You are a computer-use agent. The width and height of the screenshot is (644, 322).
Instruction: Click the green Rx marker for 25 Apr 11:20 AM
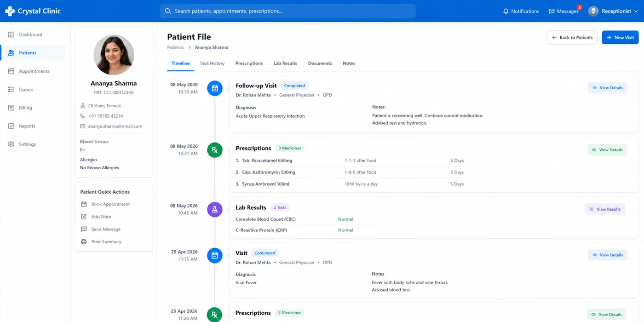215,315
